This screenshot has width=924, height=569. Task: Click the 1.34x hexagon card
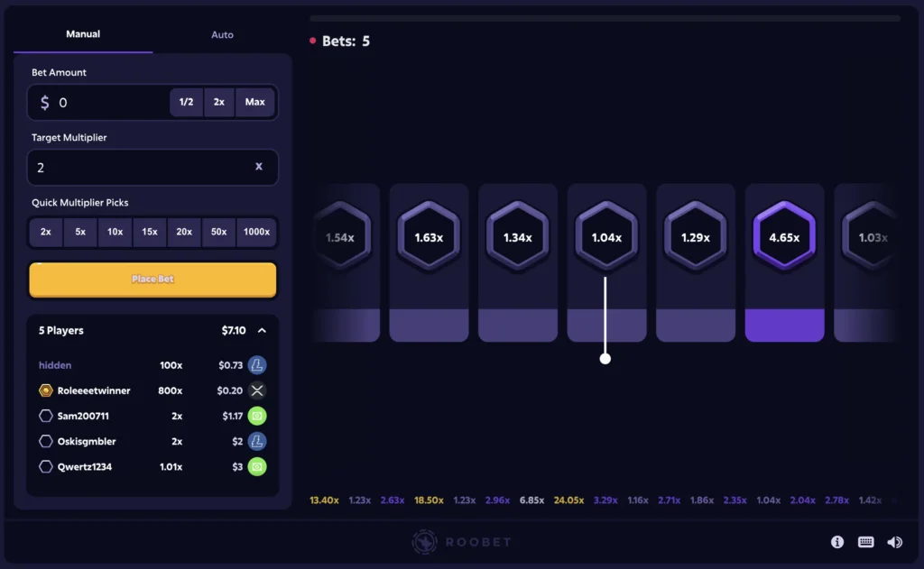coord(518,262)
